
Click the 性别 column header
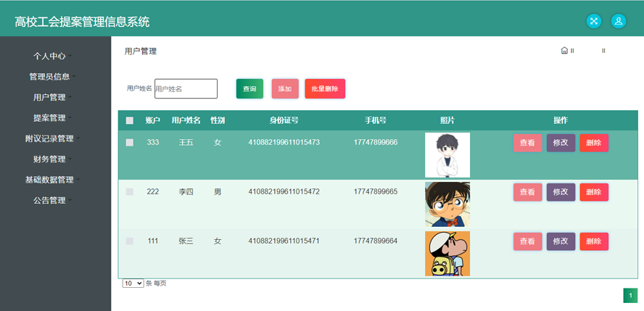point(218,120)
